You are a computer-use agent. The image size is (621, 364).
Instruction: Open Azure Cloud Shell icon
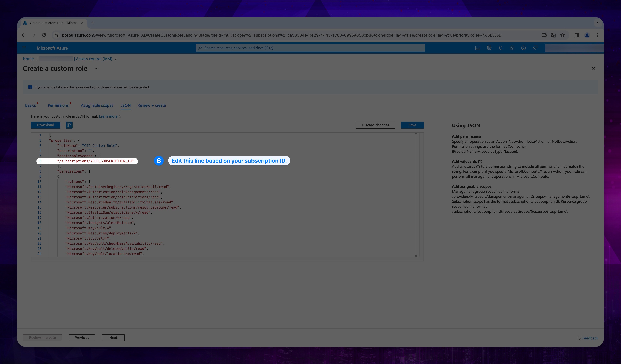[x=478, y=48]
